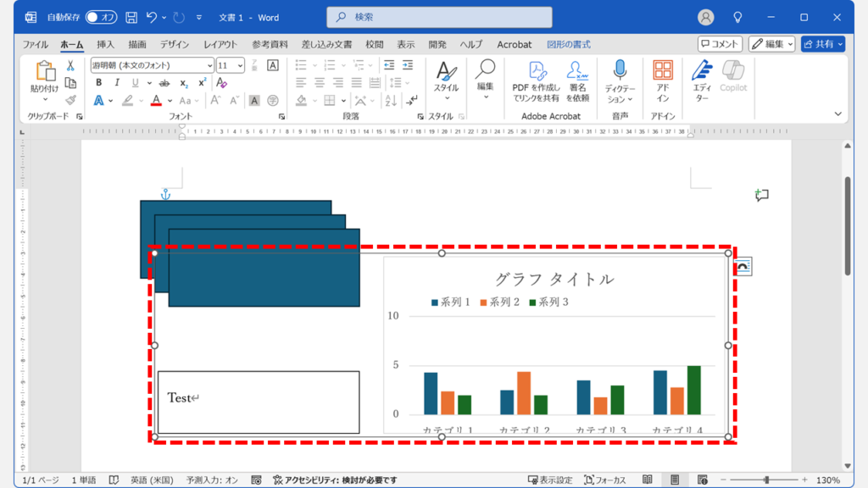Viewport: 868px width, 488px height.
Task: Apply the red font color
Action: pyautogui.click(x=156, y=101)
